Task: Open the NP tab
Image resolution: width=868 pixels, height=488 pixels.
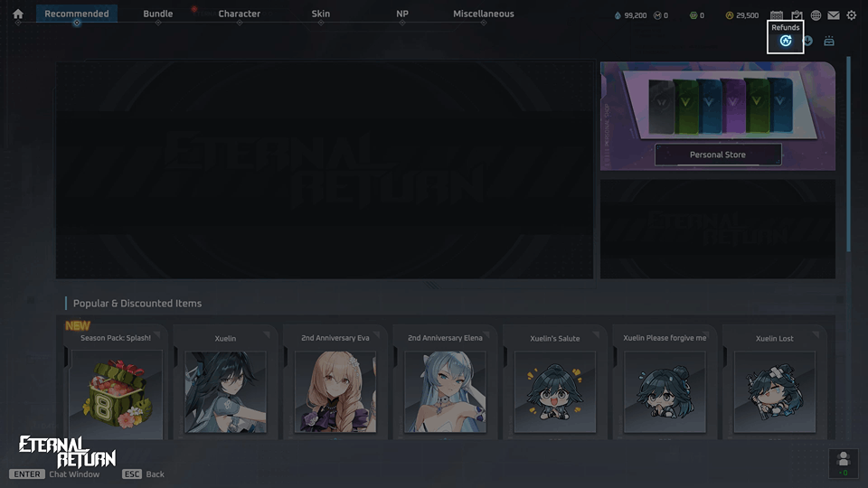Action: pos(402,14)
